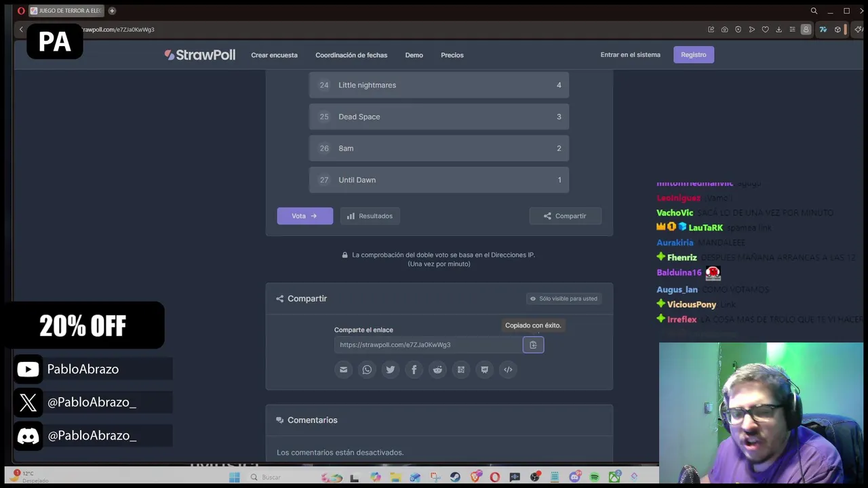Viewport: 868px width, 488px height.
Task: Open Windows Start menu
Action: coord(234,477)
